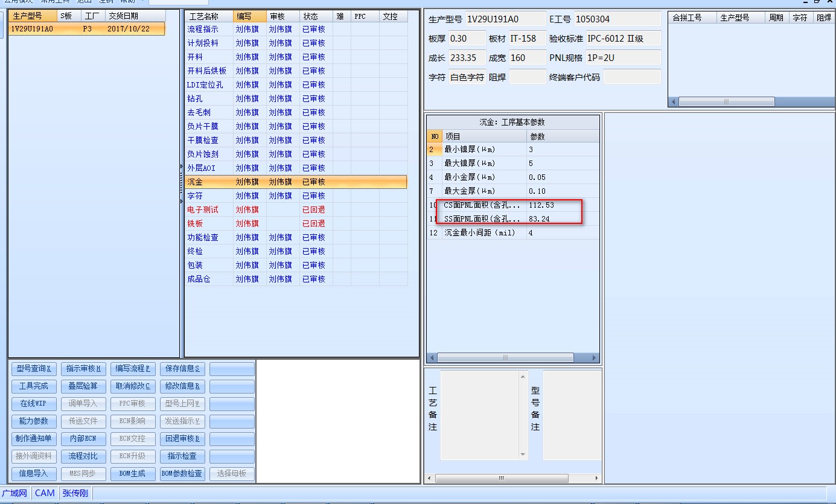This screenshot has height=504, width=836.
Task: Click the 编写 column header
Action: click(x=250, y=17)
